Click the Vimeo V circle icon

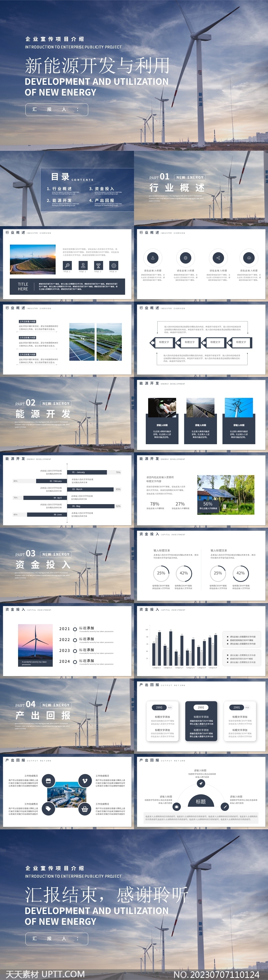pos(85,781)
